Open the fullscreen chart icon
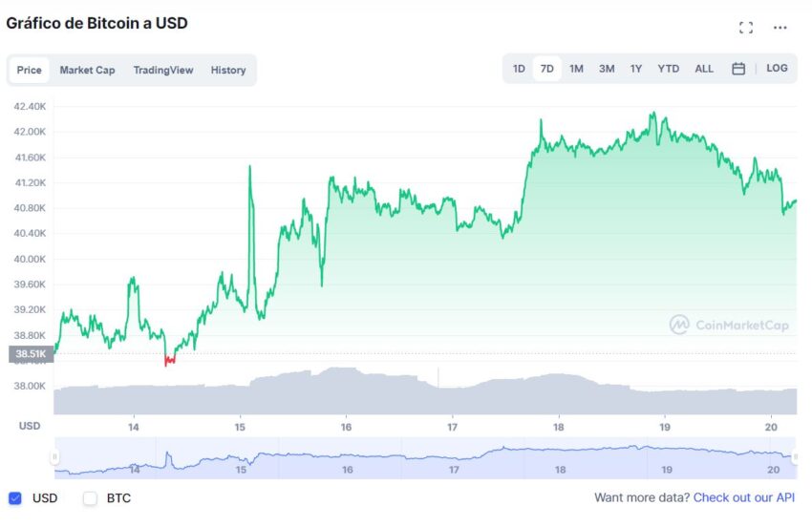The height and width of the screenshot is (527, 812). 746,28
